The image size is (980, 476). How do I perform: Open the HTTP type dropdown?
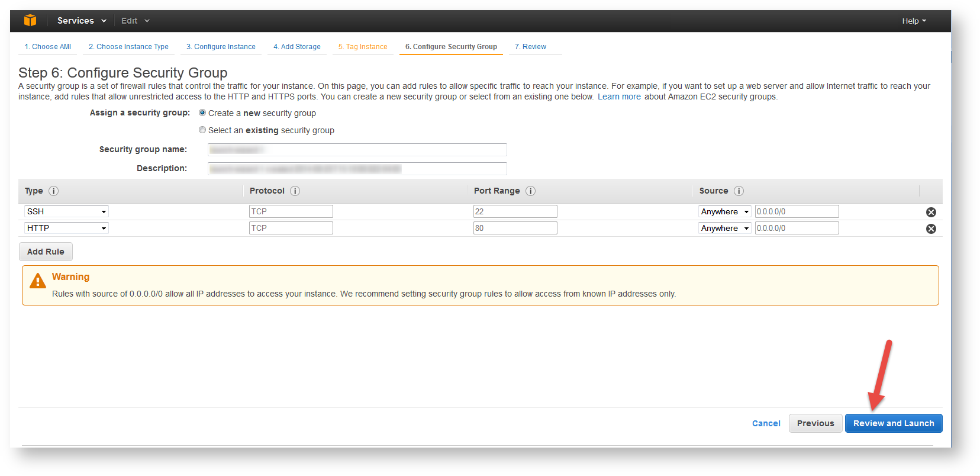pyautogui.click(x=66, y=228)
